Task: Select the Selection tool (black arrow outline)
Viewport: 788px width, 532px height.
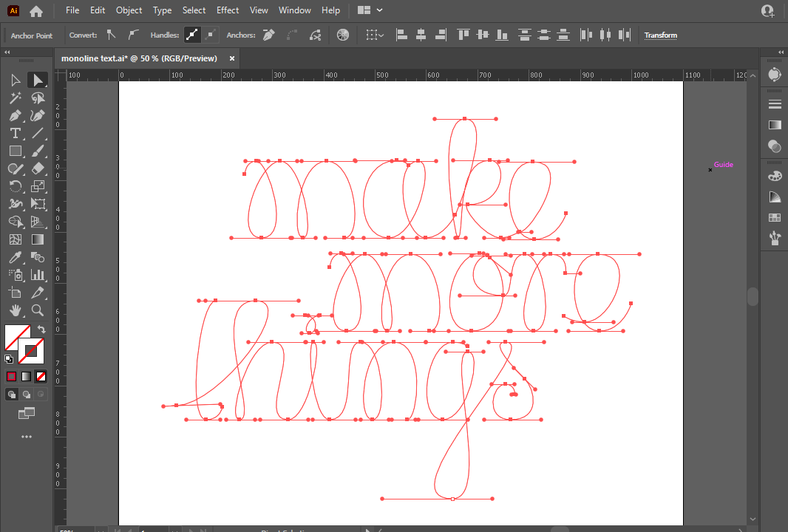Action: click(16, 81)
